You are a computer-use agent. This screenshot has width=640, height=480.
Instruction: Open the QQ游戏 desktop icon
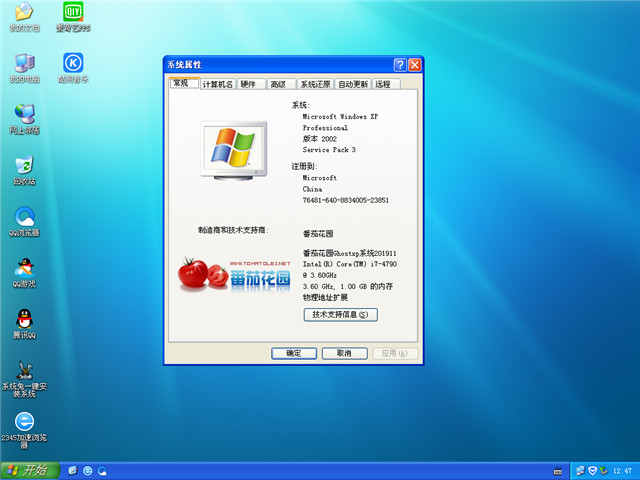click(x=24, y=273)
